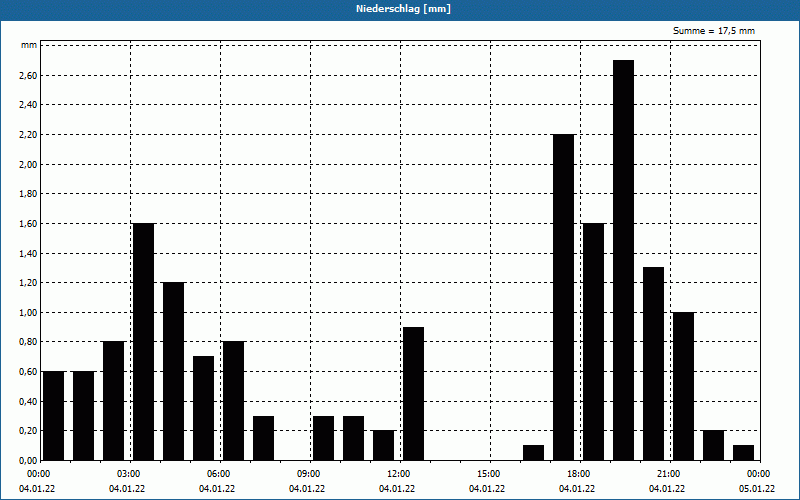This screenshot has height=500, width=800.
Task: Select the Summe = 17,5 mm total
Action: click(714, 31)
